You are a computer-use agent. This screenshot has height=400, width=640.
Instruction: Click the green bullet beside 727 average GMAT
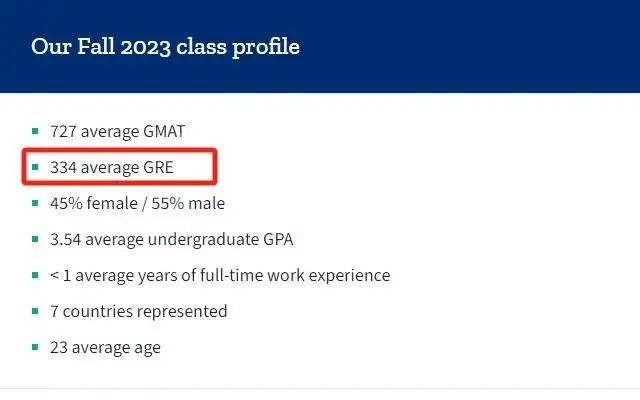pos(35,131)
